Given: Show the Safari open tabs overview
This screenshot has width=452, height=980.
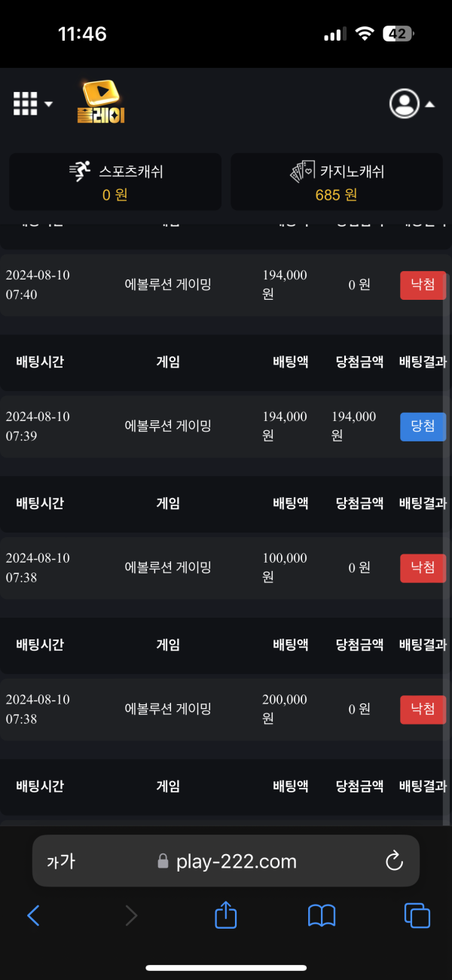Looking at the screenshot, I should [x=417, y=915].
